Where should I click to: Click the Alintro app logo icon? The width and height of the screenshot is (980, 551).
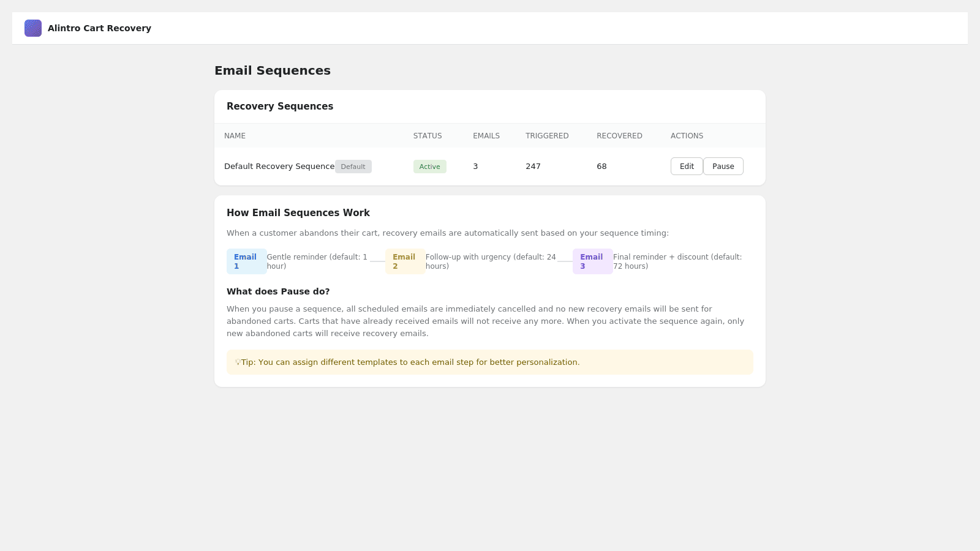coord(32,28)
